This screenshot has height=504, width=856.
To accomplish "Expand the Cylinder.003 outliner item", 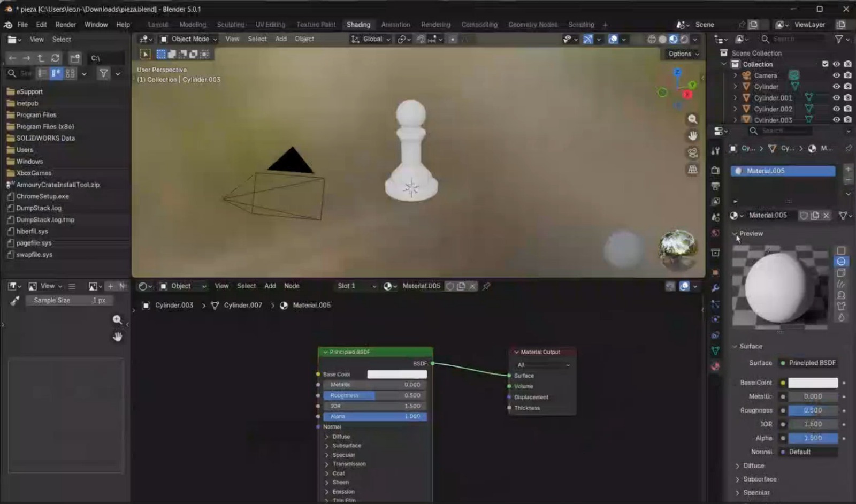I will (735, 120).
